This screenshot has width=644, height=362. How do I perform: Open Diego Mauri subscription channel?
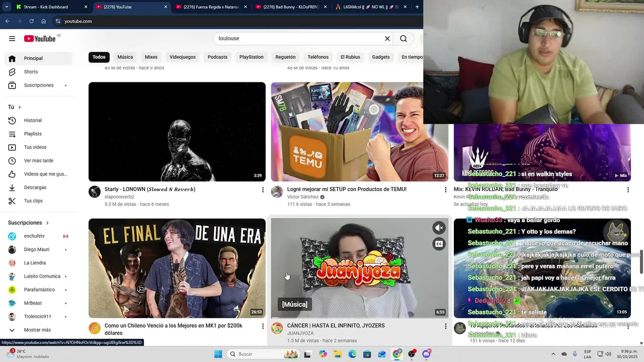38,250
